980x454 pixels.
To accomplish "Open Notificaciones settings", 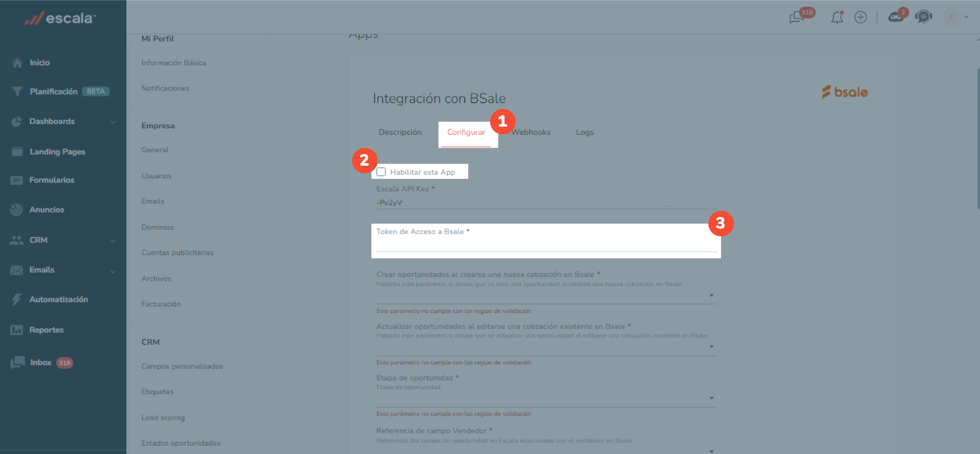I will pyautogui.click(x=165, y=88).
